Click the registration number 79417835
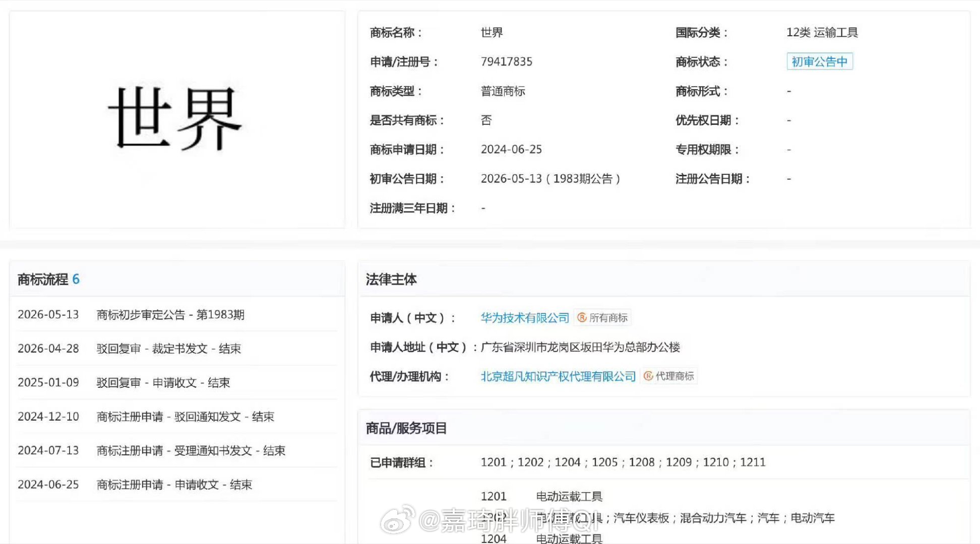 (x=507, y=61)
